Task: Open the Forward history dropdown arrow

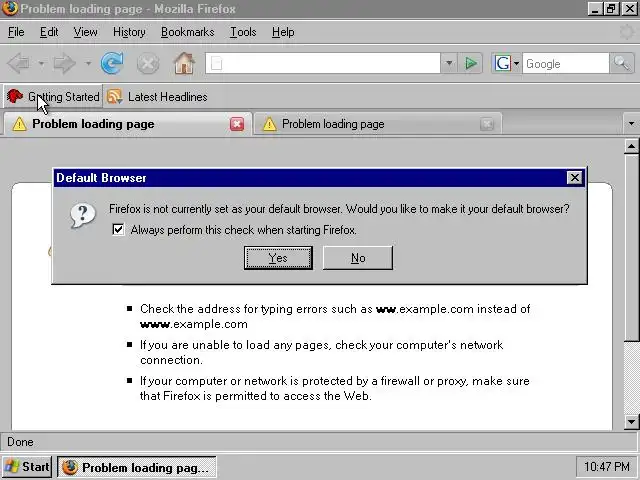Action: pyautogui.click(x=88, y=64)
